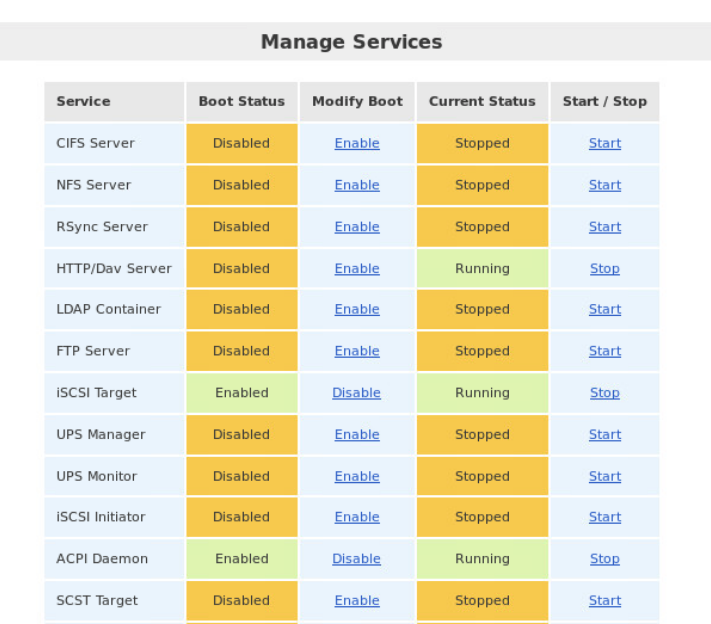Screen dimensions: 711x624
Task: Start the NFS Server service
Action: coord(604,185)
